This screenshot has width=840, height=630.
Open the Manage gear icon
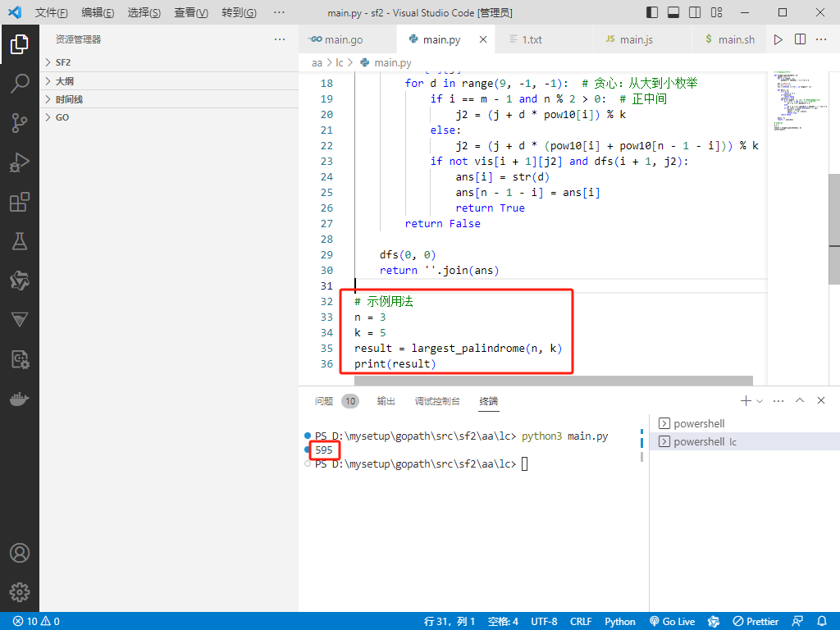[x=20, y=592]
